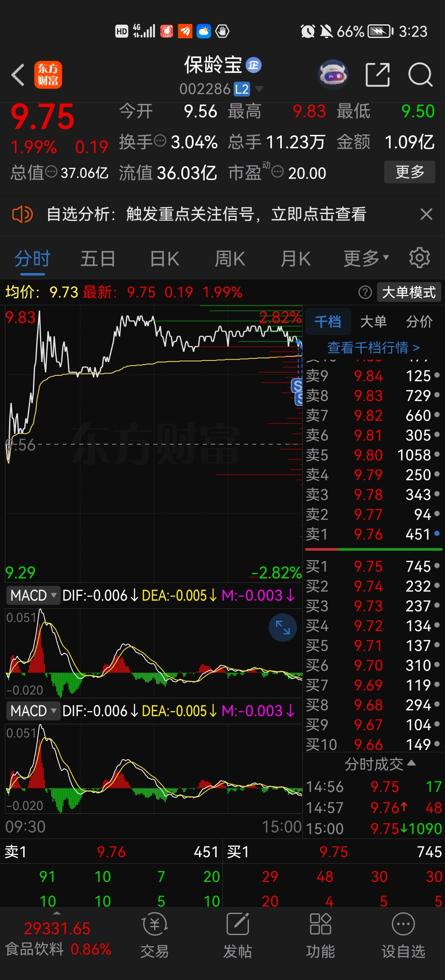The width and height of the screenshot is (445, 980).
Task: Tap the 卖8 row at 9.83
Action: point(373,396)
